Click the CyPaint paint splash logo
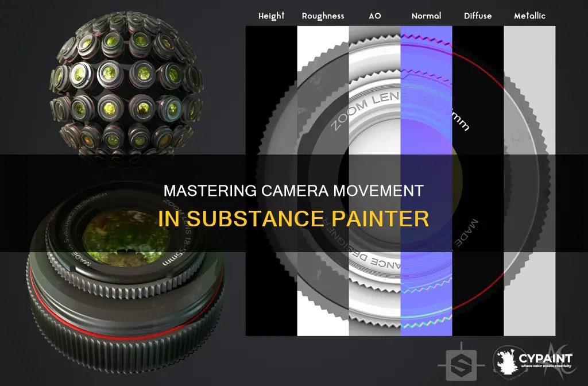588x386 pixels. [x=506, y=361]
